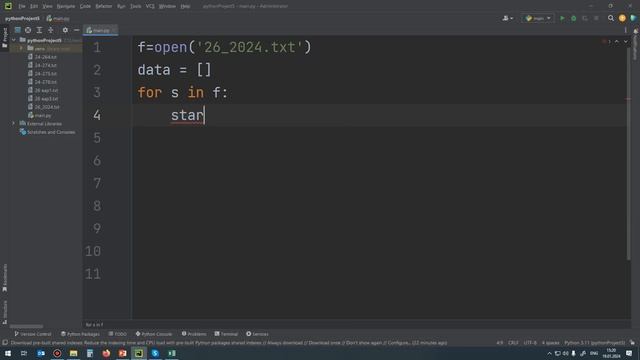Open Search Everywhere magnifier icon
Viewport: 640px width, 360px height.
611,18
